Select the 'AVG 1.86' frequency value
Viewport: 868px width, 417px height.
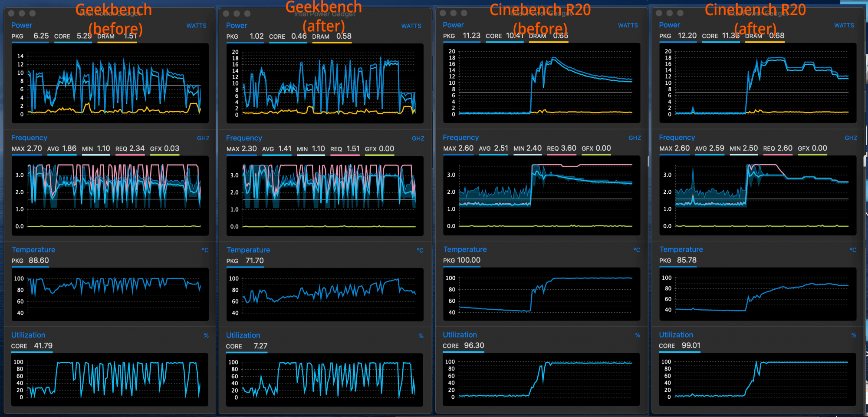[x=62, y=149]
